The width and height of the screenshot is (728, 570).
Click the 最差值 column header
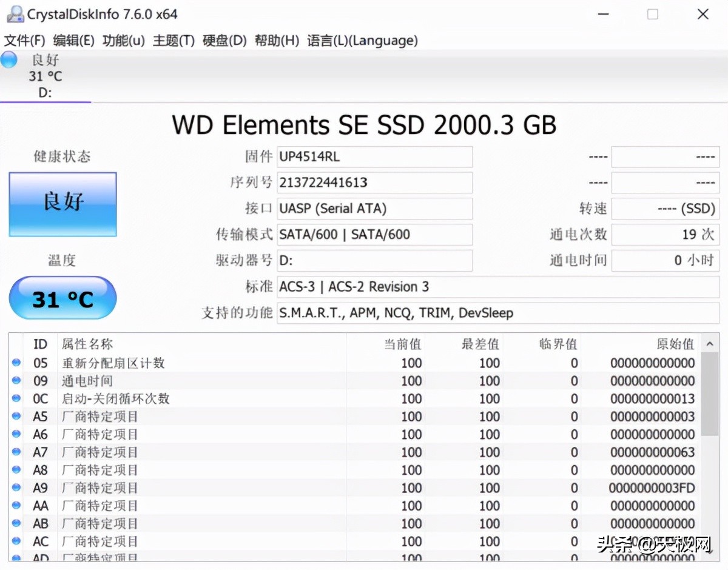coord(464,344)
